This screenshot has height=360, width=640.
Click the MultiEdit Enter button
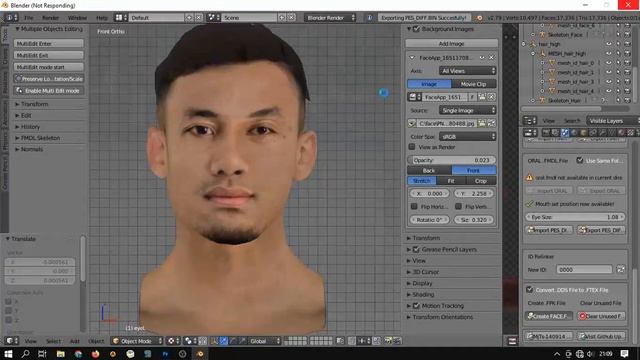point(49,43)
